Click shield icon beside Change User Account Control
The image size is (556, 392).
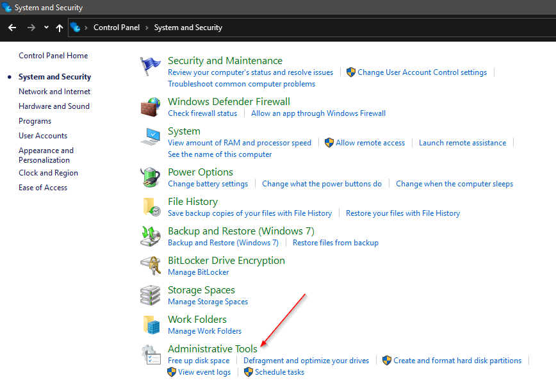point(350,72)
